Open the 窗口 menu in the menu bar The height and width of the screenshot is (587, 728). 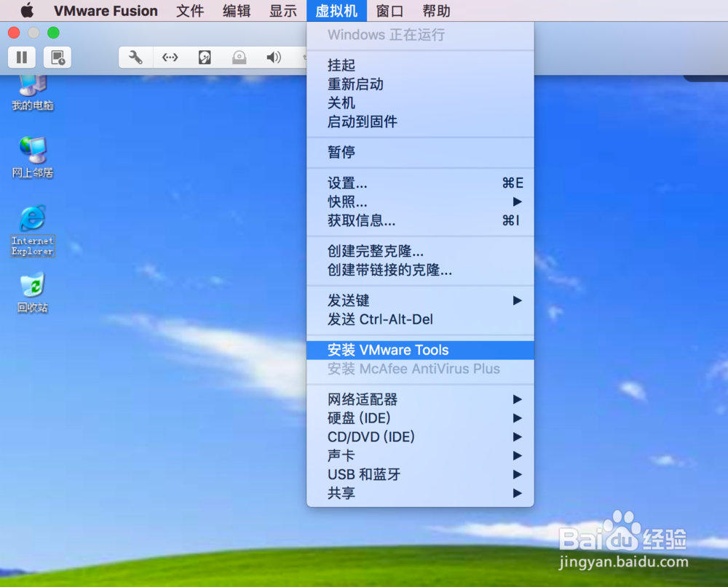tap(389, 11)
